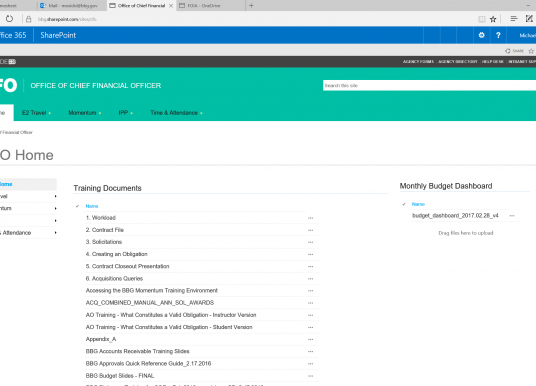Toggle select-all check in Monthly Budget Dashboard
536x386 pixels.
(404, 204)
